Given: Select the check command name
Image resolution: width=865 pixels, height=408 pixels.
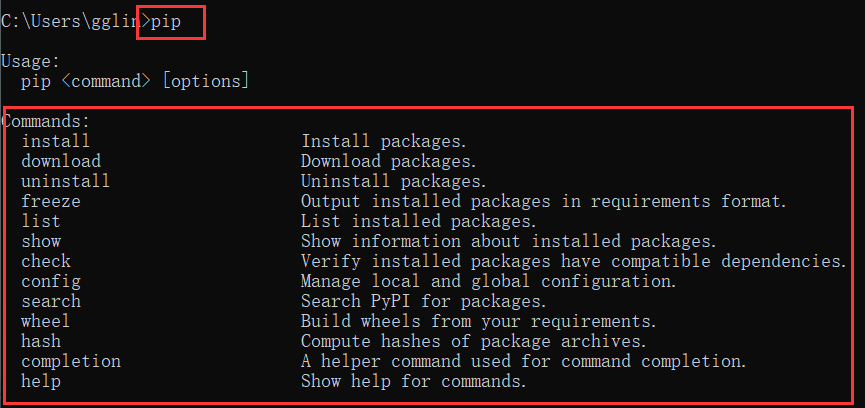Looking at the screenshot, I should click(46, 261).
